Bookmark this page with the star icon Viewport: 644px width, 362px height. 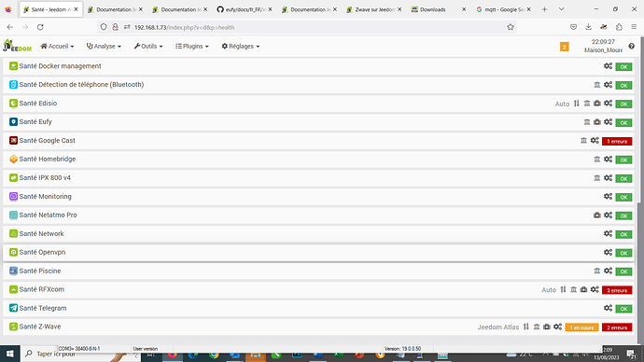(x=511, y=27)
